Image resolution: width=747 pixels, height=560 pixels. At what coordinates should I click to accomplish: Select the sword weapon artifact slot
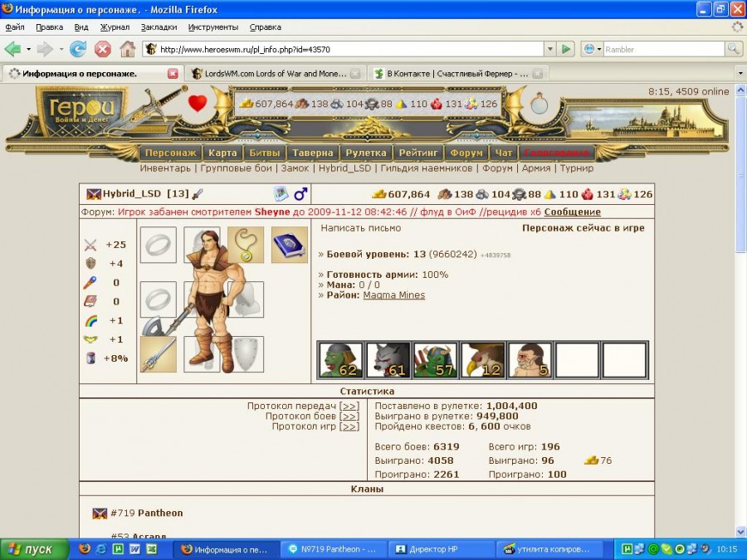159,354
